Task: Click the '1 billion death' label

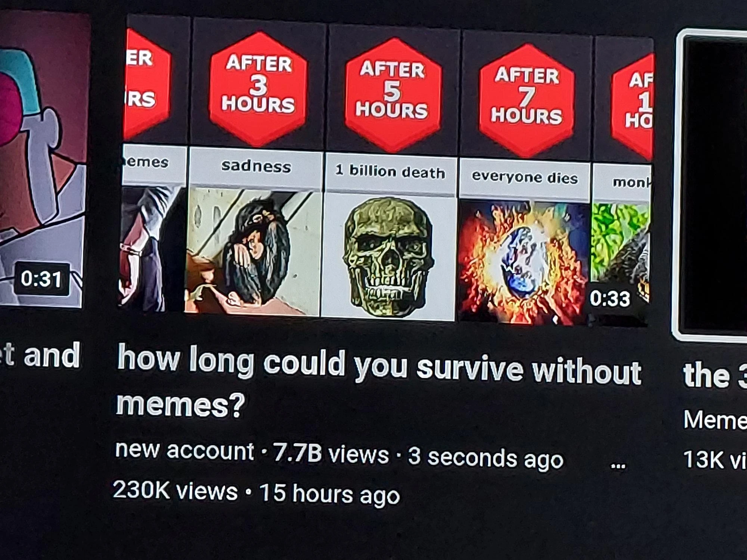Action: click(x=391, y=172)
